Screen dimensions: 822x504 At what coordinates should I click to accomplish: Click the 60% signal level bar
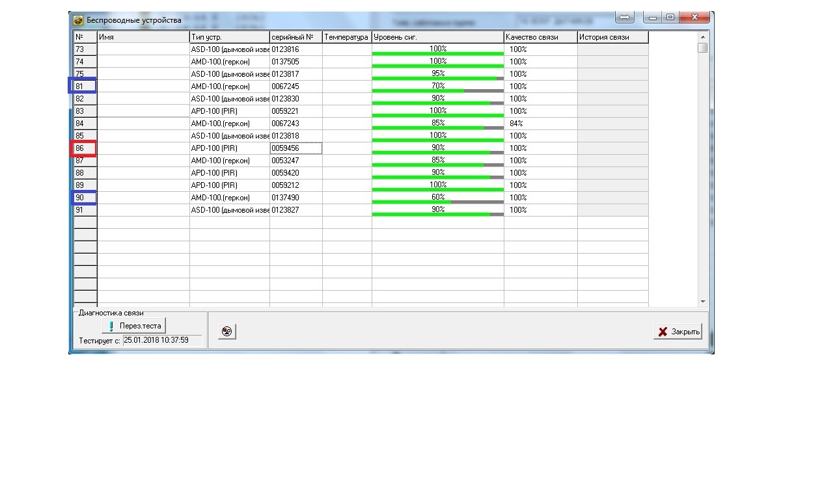438,198
